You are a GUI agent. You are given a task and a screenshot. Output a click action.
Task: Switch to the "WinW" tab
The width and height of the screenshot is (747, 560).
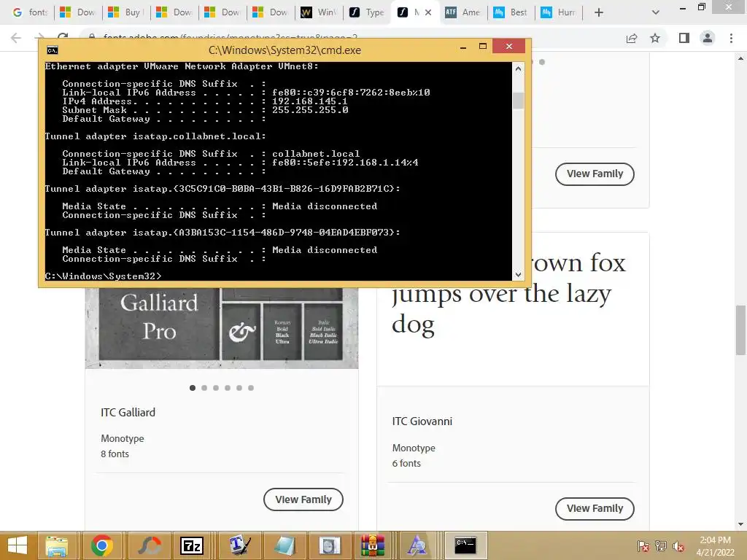click(x=319, y=12)
